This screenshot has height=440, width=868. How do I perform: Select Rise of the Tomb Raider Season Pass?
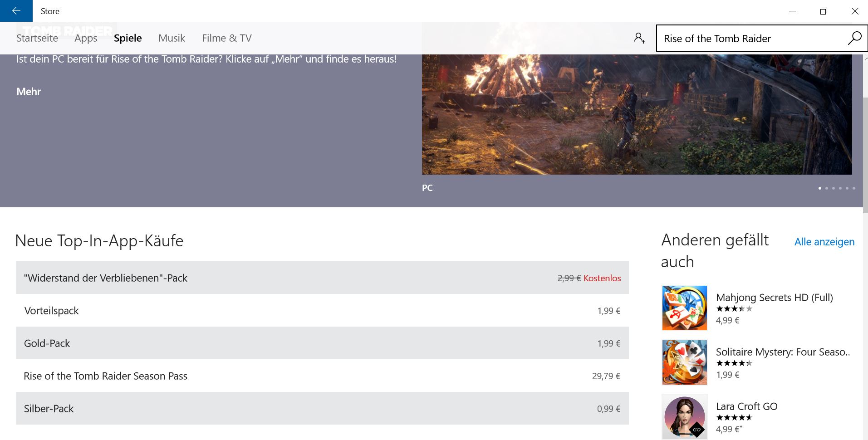pos(323,376)
